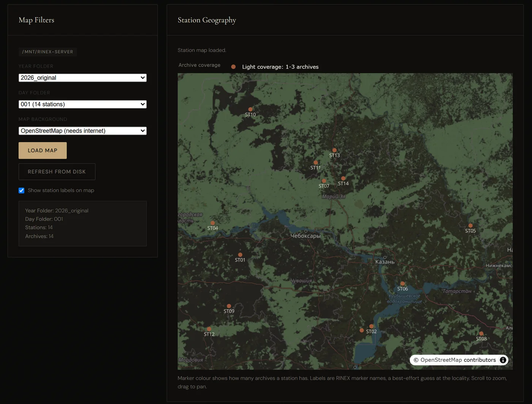Viewport: 532px width, 404px height.
Task: Open the Map Background dropdown
Action: [82, 131]
